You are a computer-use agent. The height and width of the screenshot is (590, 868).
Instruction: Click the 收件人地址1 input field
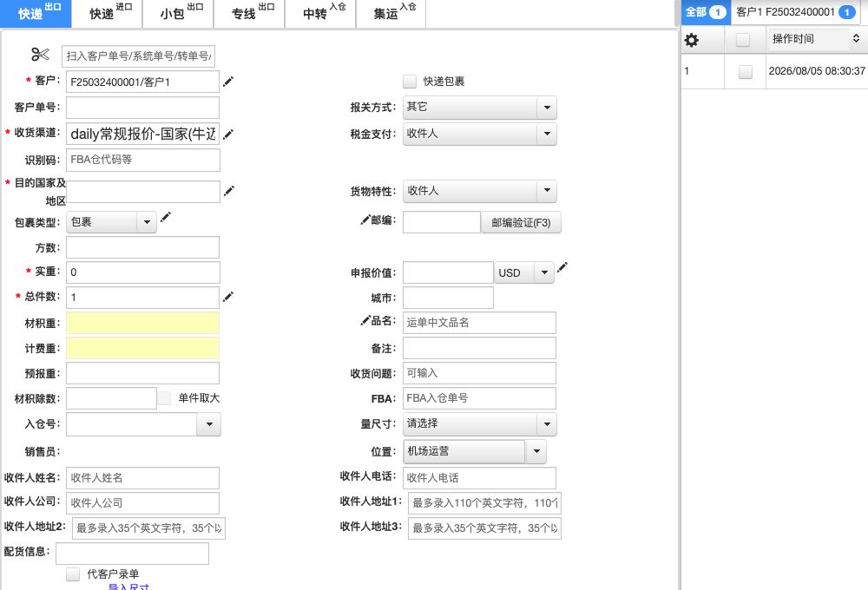click(x=484, y=503)
